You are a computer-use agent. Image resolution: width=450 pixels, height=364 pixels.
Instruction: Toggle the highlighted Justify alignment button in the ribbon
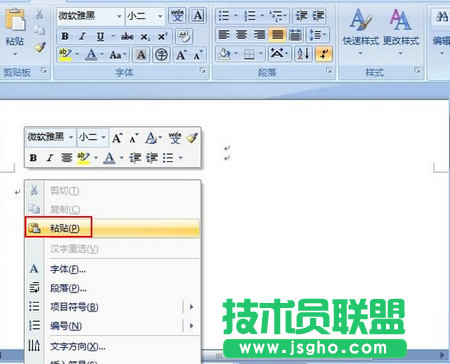(278, 35)
